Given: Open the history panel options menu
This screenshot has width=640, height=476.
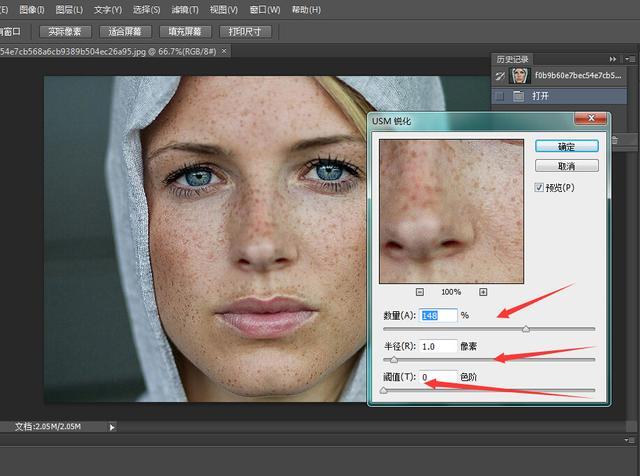Looking at the screenshot, I should click(629, 59).
